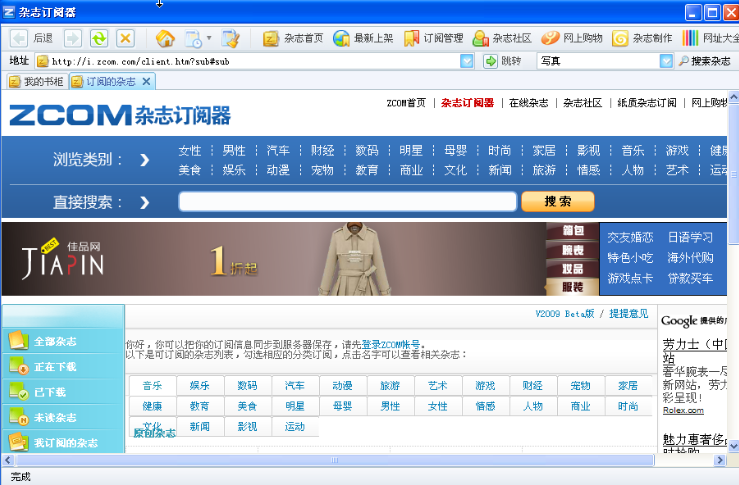Select the 明星 subscription category cell
739x485 pixels.
point(295,406)
